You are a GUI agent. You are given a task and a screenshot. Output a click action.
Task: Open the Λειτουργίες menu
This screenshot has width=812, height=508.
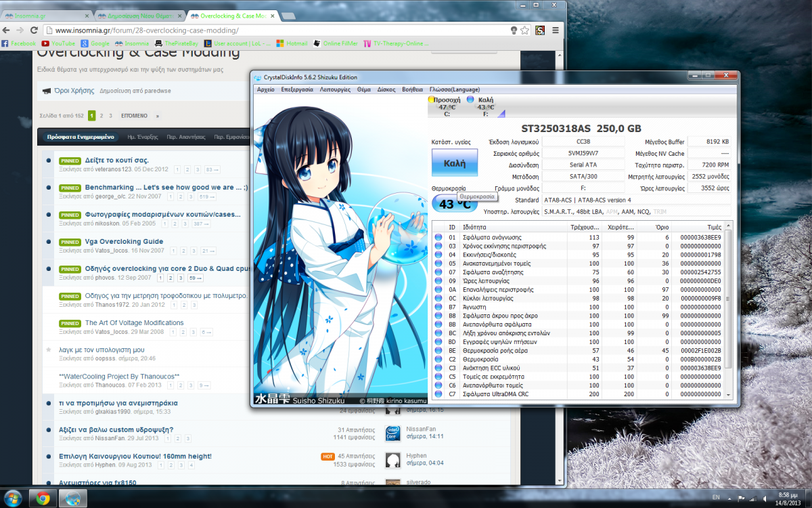(x=335, y=89)
